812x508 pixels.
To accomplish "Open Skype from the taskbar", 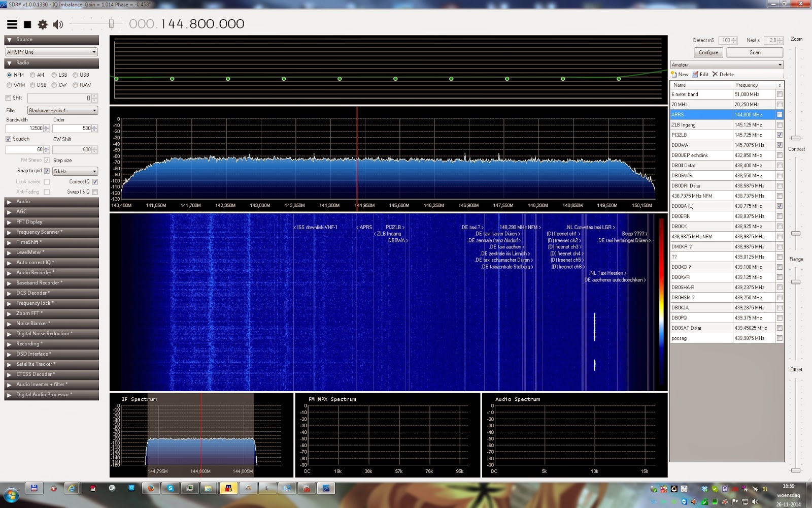I will coord(170,489).
